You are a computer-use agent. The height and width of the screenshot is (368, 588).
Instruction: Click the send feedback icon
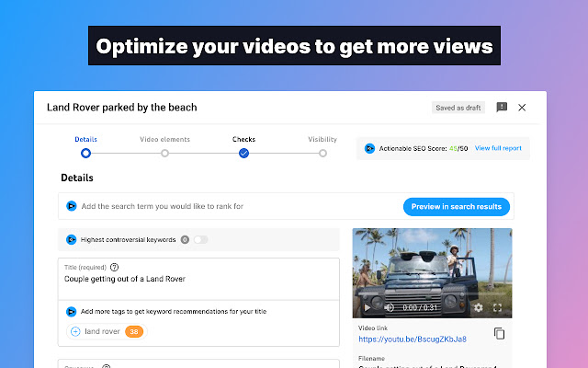click(502, 108)
